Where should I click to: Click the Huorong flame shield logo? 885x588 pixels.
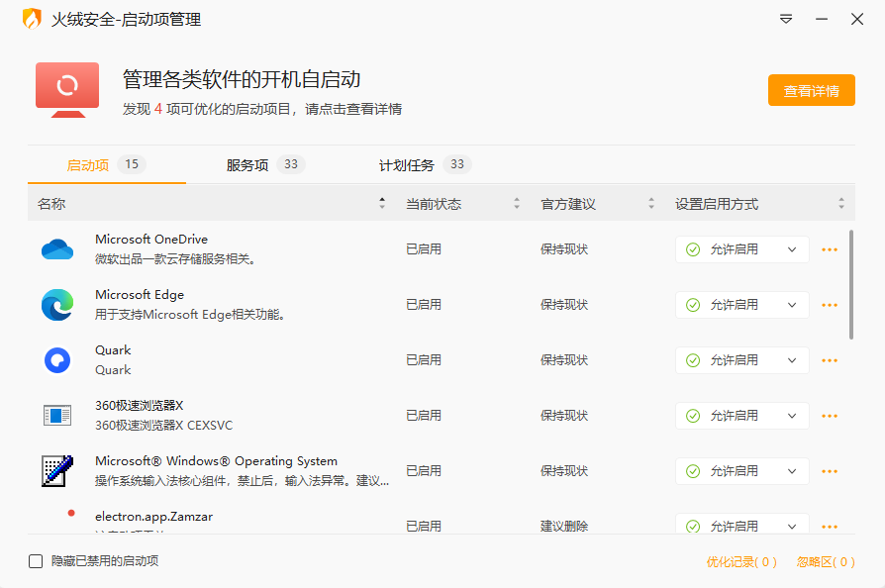point(32,19)
